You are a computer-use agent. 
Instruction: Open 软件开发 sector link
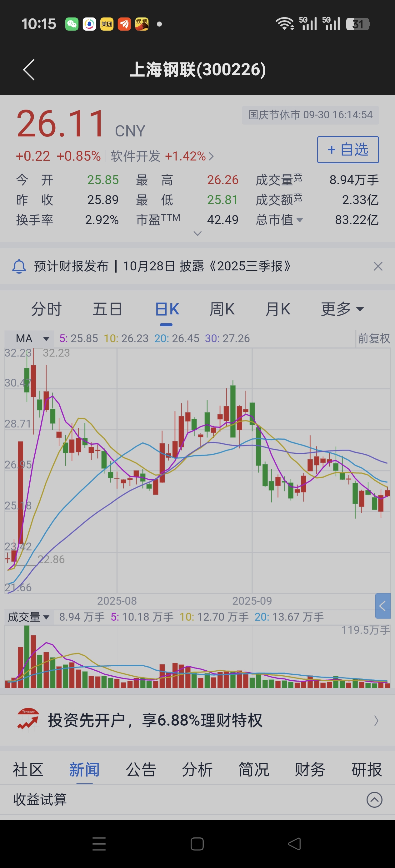pos(162,156)
